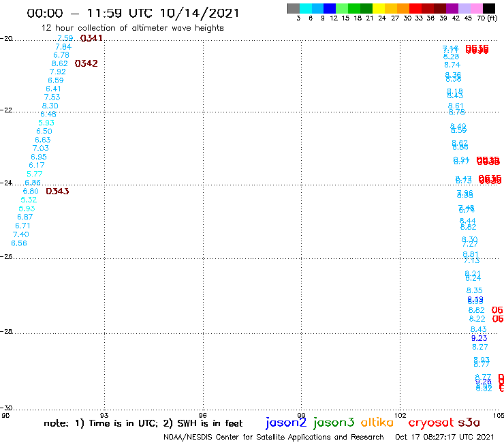The width and height of the screenshot is (504, 443).
Task: Click the altika satellite legend label
Action: [377, 423]
